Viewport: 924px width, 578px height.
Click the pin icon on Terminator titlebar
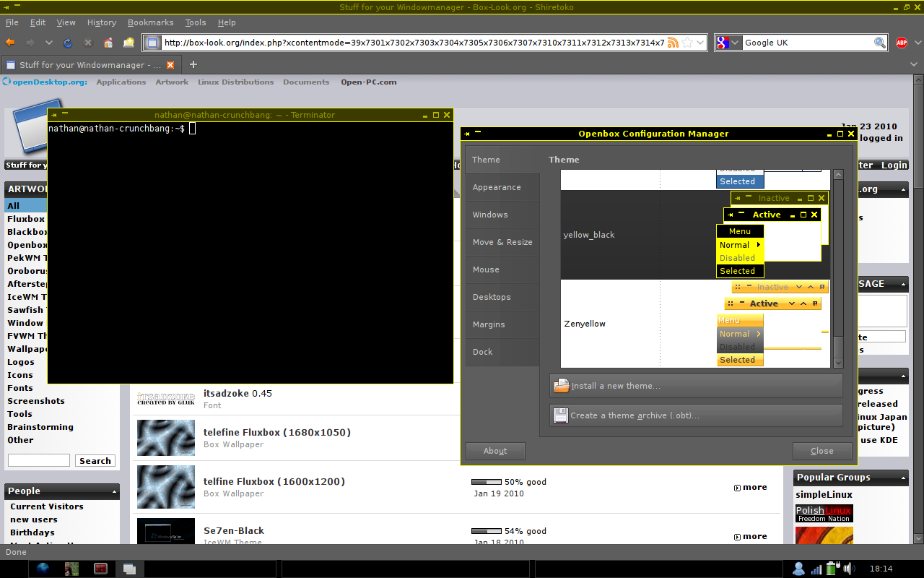[54, 115]
